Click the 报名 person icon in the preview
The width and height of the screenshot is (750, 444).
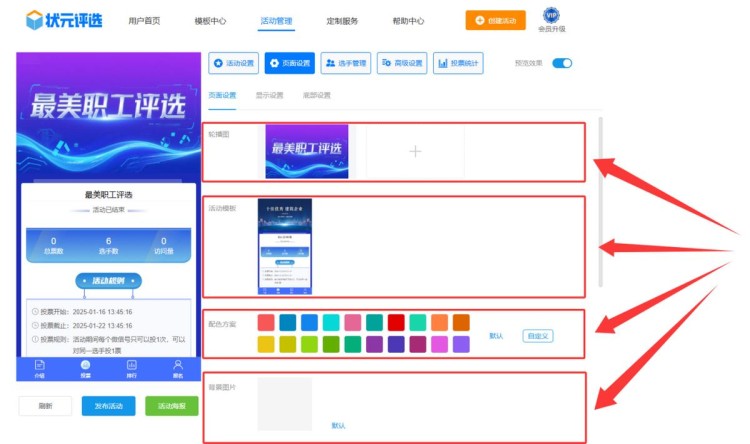[x=178, y=368]
